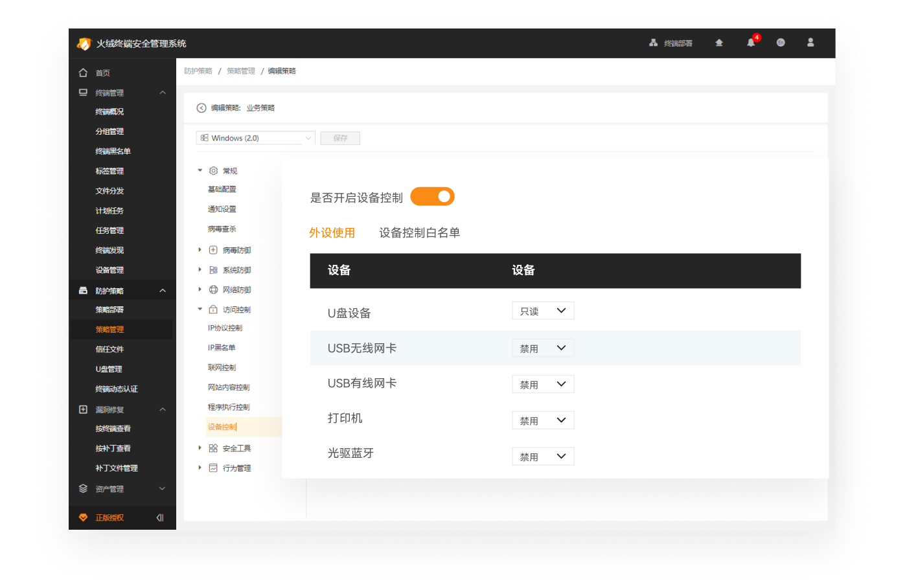Click the 正版授权 license badge icon
Screen dimensions: 907x588
[82, 517]
